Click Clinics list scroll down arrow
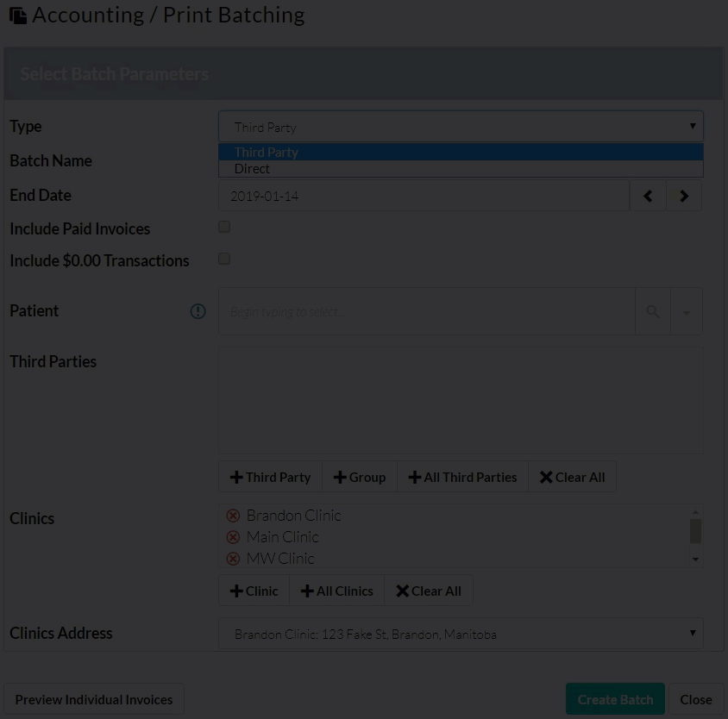 pos(695,560)
